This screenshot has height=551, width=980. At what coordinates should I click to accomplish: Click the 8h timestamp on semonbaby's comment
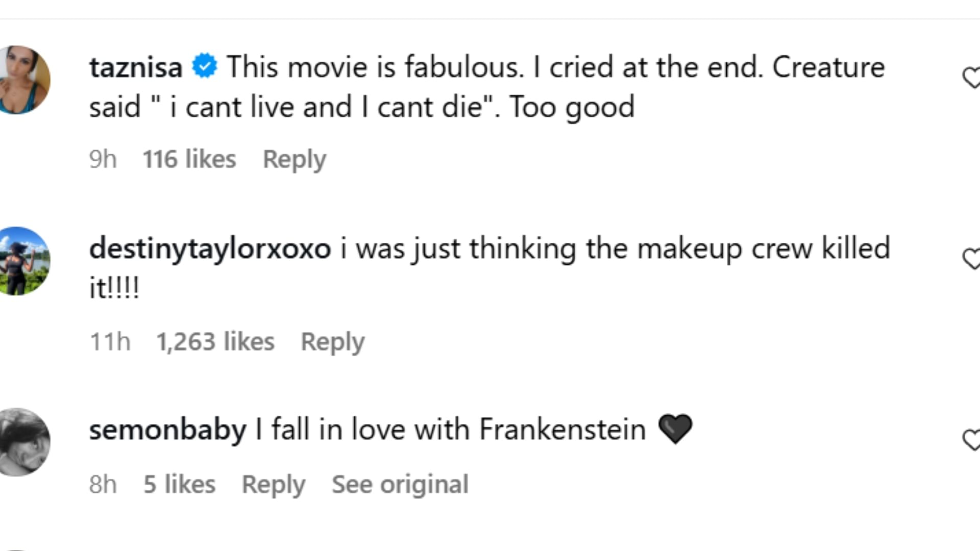pyautogui.click(x=103, y=484)
